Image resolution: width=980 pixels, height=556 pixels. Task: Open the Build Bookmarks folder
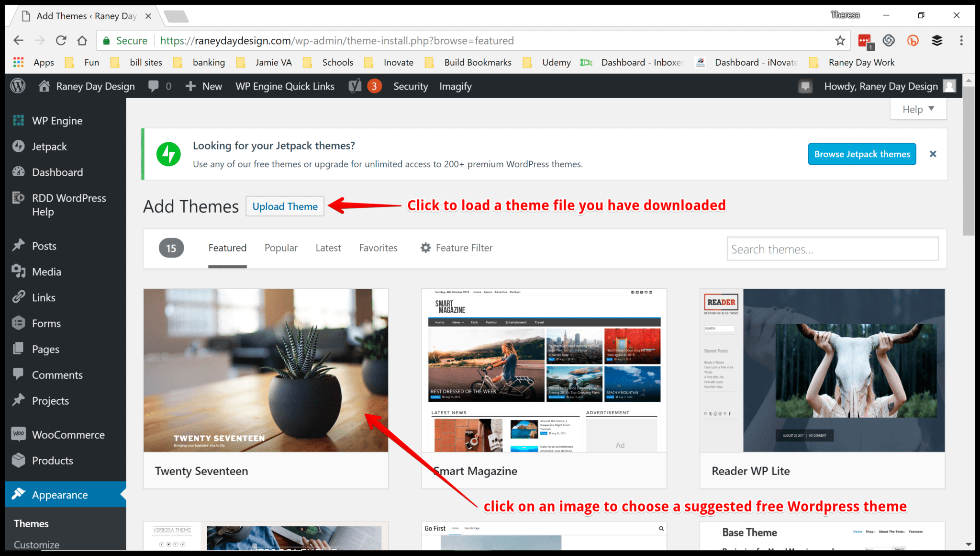coord(468,62)
